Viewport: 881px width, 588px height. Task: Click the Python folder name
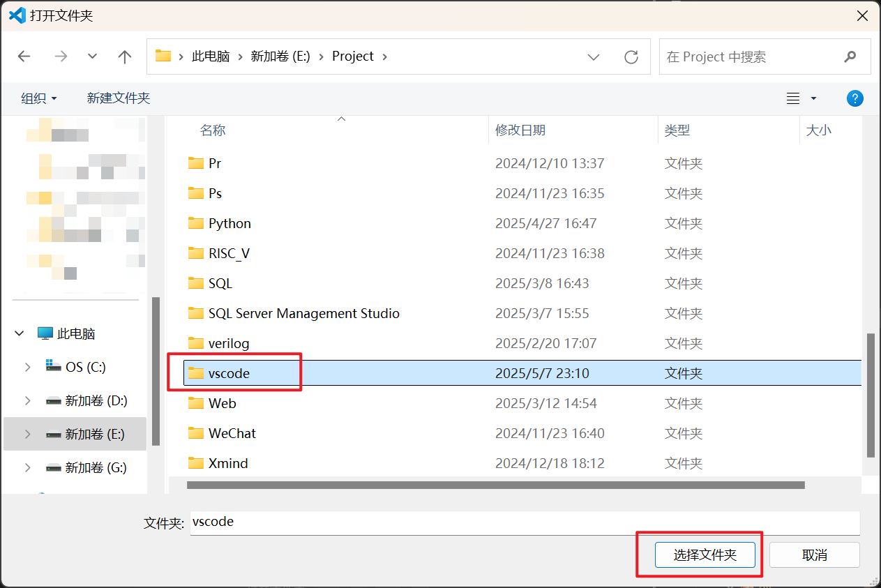229,223
